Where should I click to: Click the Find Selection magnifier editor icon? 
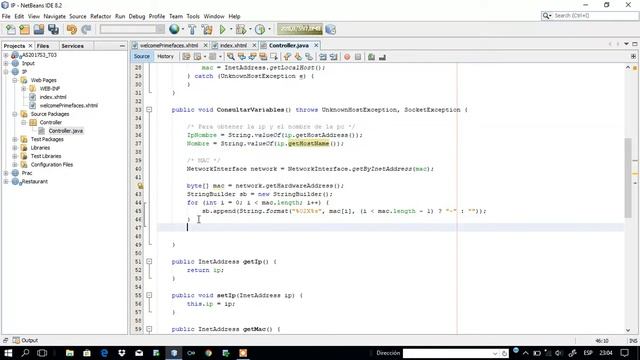231,57
